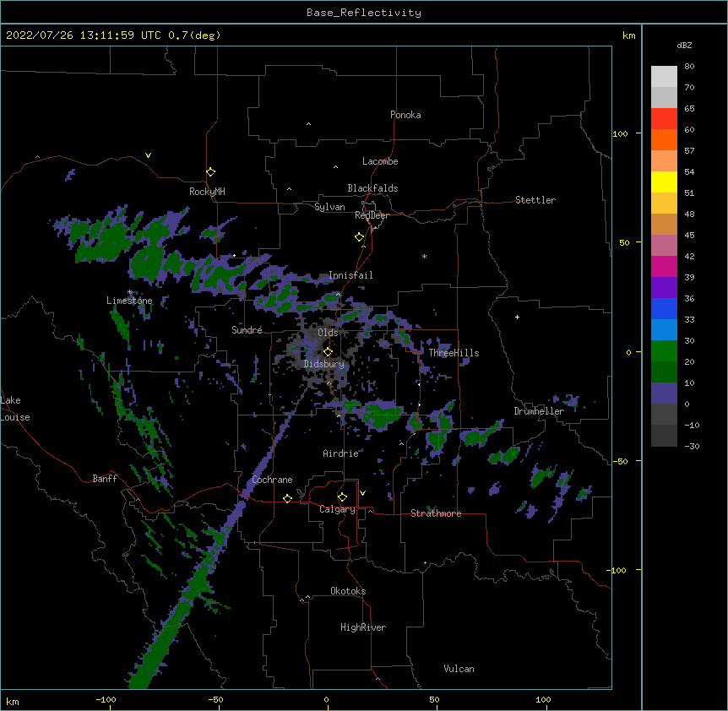This screenshot has width=728, height=711.
Task: Click the 80 value on the dBZ legend
Action: pyautogui.click(x=689, y=67)
